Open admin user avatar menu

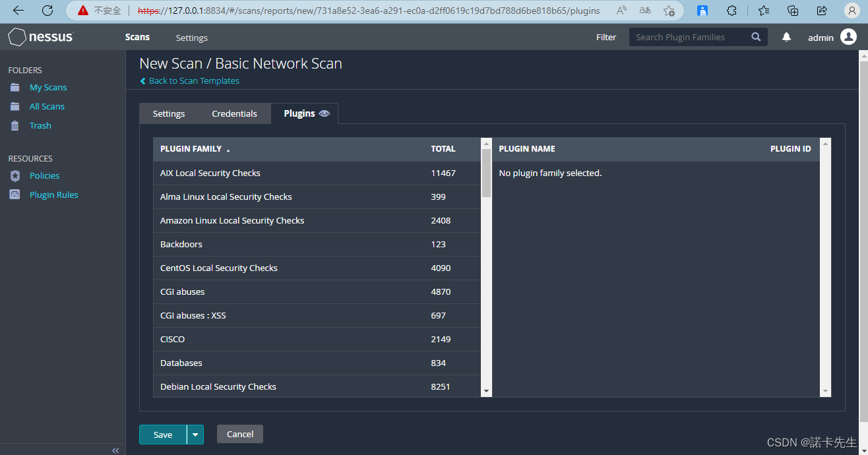coord(848,38)
